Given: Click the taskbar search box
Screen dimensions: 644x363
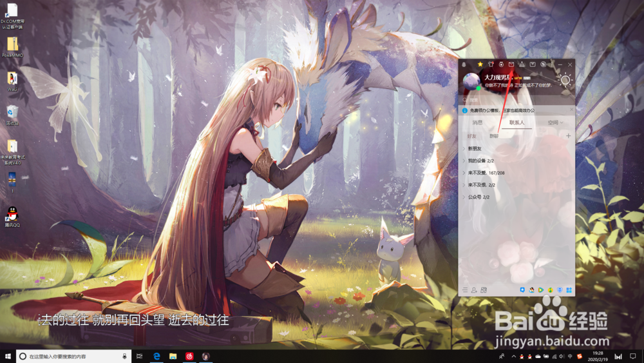Looking at the screenshot, I should 74,356.
